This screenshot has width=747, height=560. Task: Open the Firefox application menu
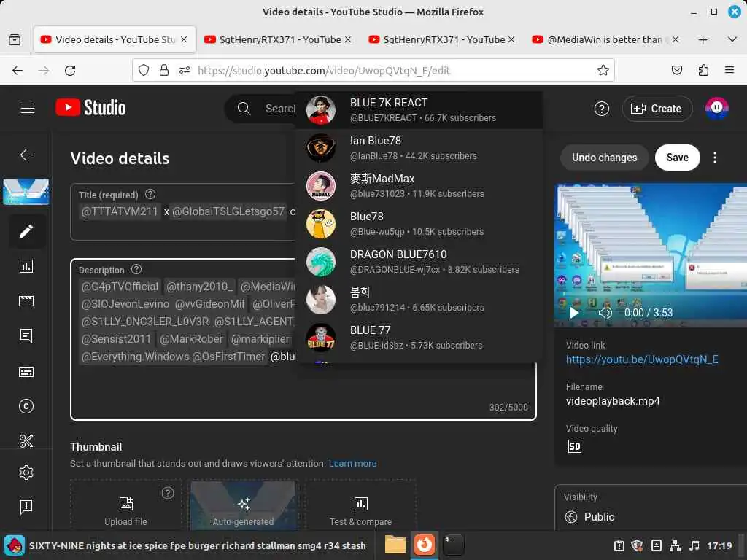pyautogui.click(x=729, y=71)
